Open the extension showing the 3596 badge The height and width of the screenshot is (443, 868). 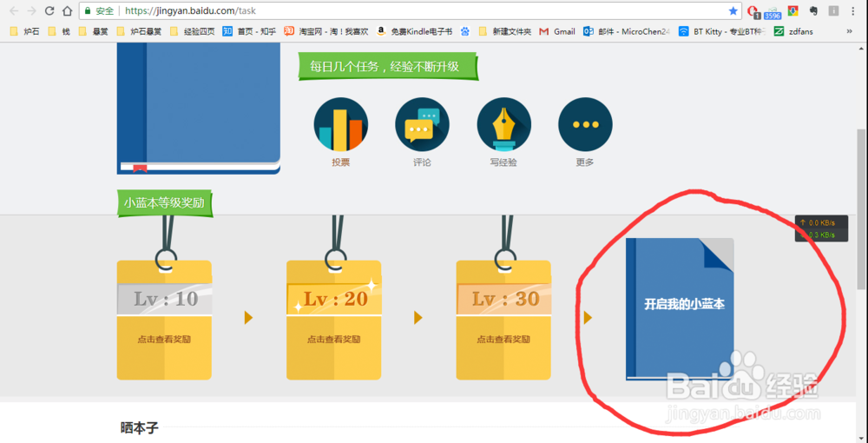click(x=773, y=11)
